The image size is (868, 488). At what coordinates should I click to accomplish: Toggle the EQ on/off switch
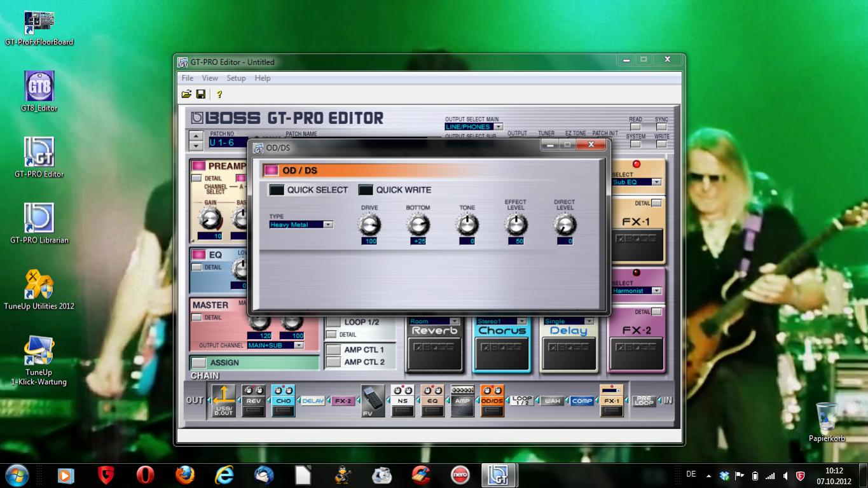[199, 254]
